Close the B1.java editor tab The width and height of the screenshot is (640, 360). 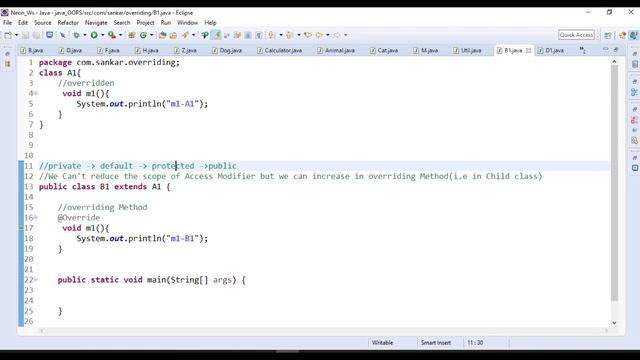click(529, 51)
